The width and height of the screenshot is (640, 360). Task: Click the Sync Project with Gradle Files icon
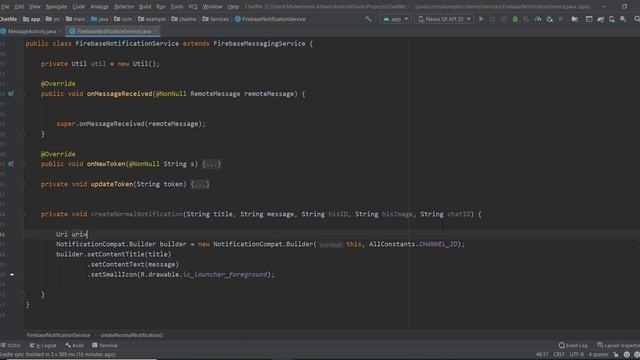point(600,19)
